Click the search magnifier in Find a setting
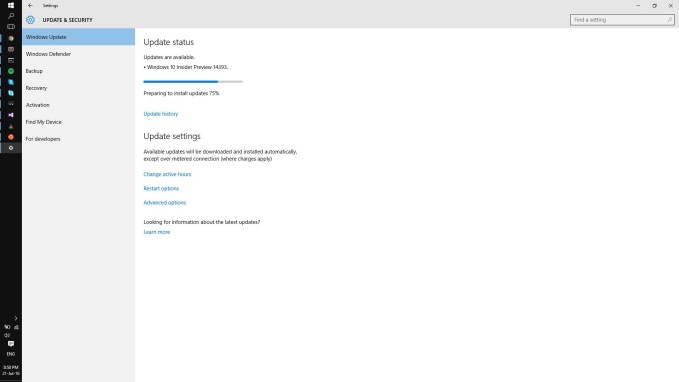679x382 pixels. click(x=669, y=20)
